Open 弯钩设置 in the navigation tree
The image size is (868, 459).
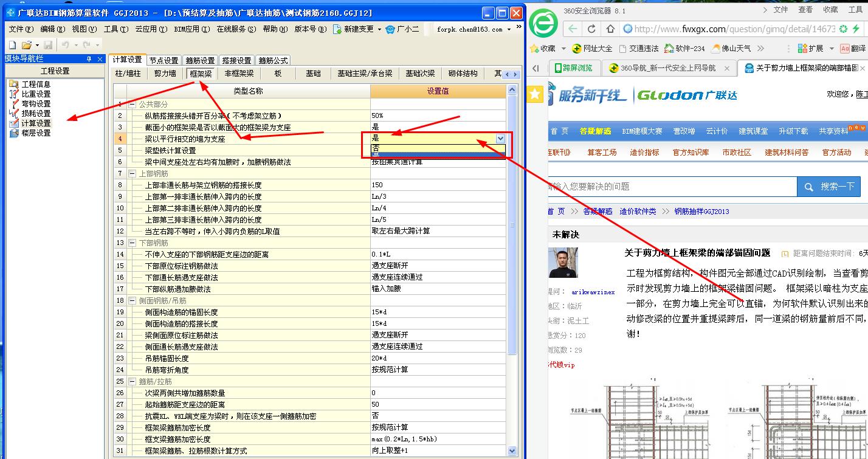[30, 104]
